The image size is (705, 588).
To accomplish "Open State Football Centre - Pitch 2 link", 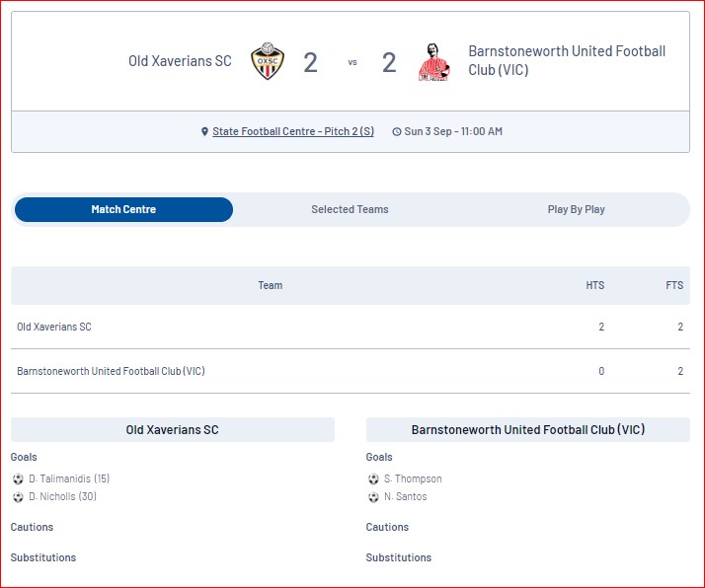I will coord(293,131).
